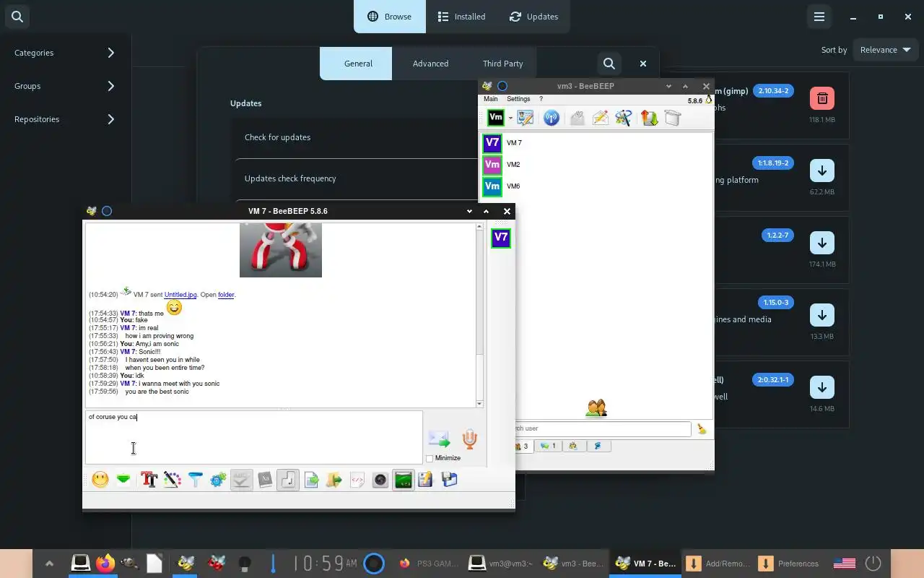The height and width of the screenshot is (578, 924).
Task: Click the send folder icon in chat toolbar
Action: tap(334, 480)
